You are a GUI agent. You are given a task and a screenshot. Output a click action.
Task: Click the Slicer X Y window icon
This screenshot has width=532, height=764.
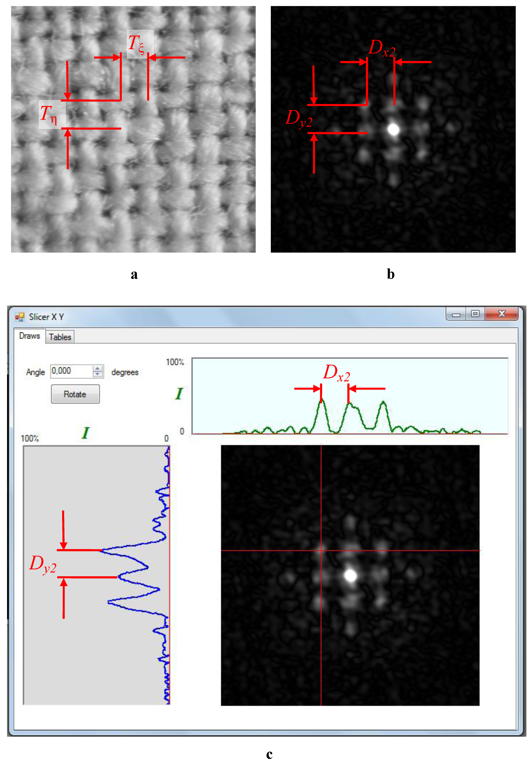(x=20, y=317)
